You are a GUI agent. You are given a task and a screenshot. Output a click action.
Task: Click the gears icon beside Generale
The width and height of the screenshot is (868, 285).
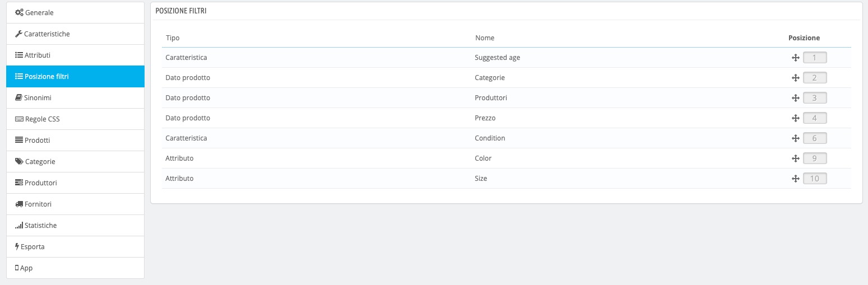[19, 13]
